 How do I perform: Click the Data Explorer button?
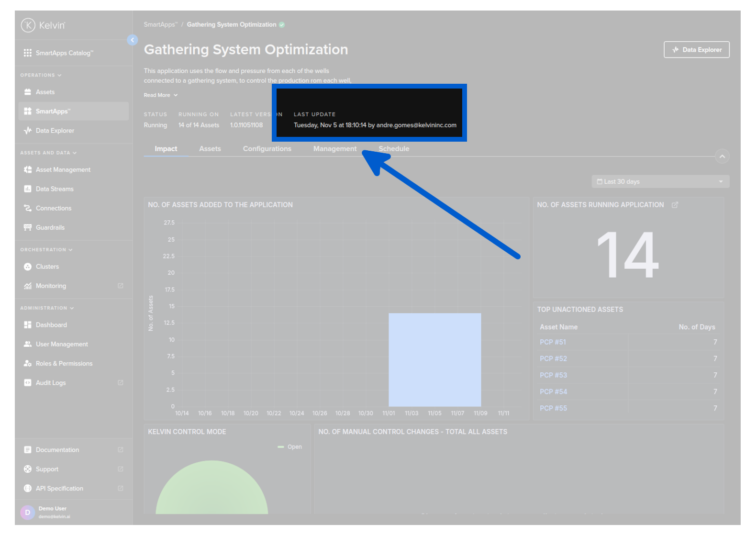point(696,50)
